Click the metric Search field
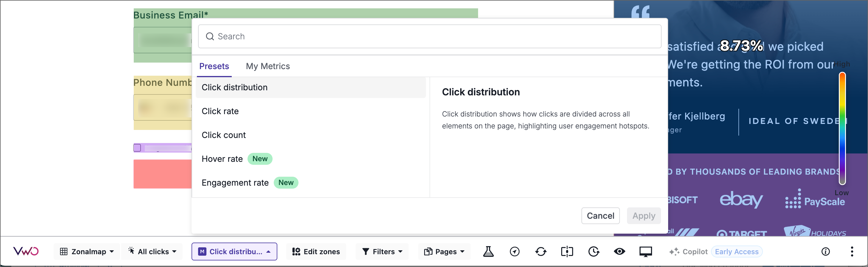Screen dimensions: 868x267 click(x=429, y=36)
